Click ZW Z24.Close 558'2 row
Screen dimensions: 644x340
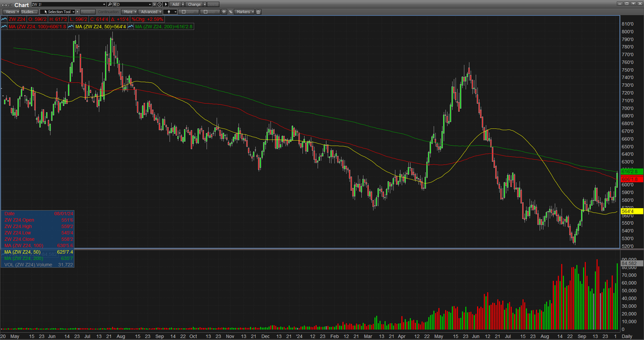(x=38, y=238)
